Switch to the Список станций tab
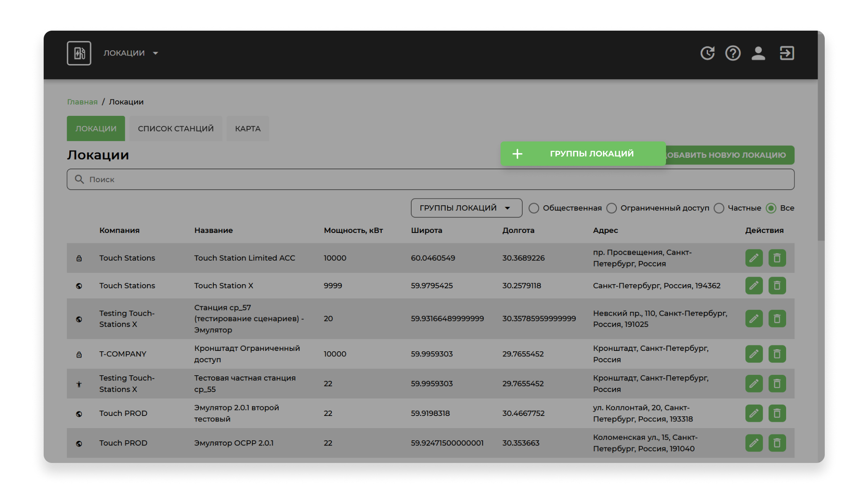Image resolution: width=868 pixels, height=494 pixels. 176,128
